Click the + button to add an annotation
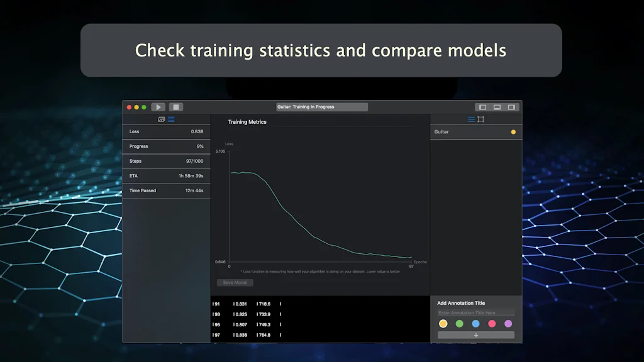The width and height of the screenshot is (644, 362). click(x=476, y=335)
